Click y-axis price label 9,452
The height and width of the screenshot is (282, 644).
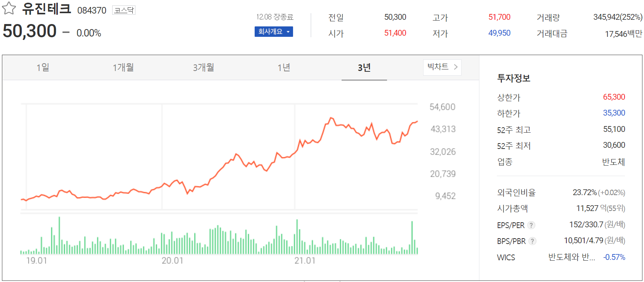click(445, 196)
